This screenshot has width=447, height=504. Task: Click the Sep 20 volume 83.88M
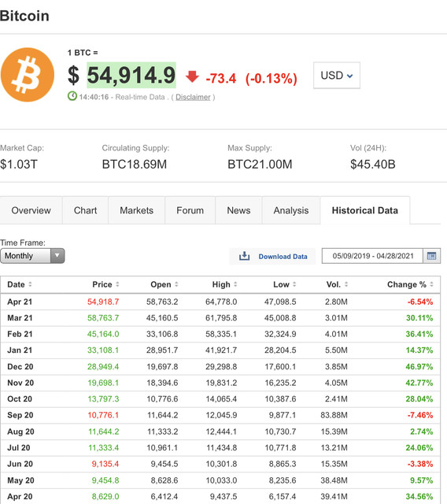pos(334,415)
